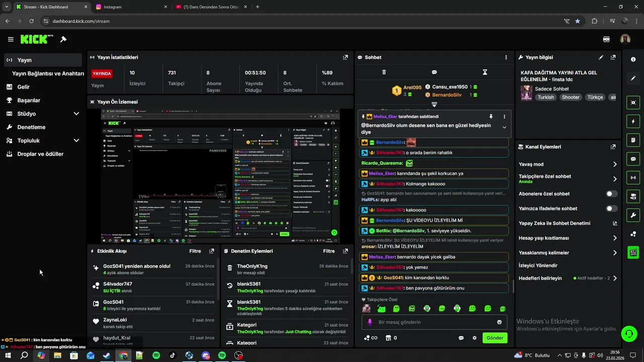Open Hedefleri belirleyin options
644x362 pixels.
[568, 278]
